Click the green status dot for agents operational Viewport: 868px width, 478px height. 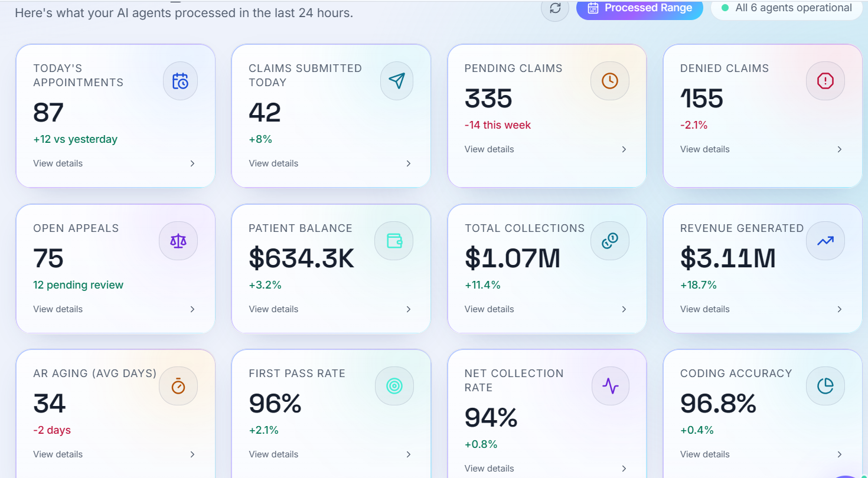[x=725, y=8]
